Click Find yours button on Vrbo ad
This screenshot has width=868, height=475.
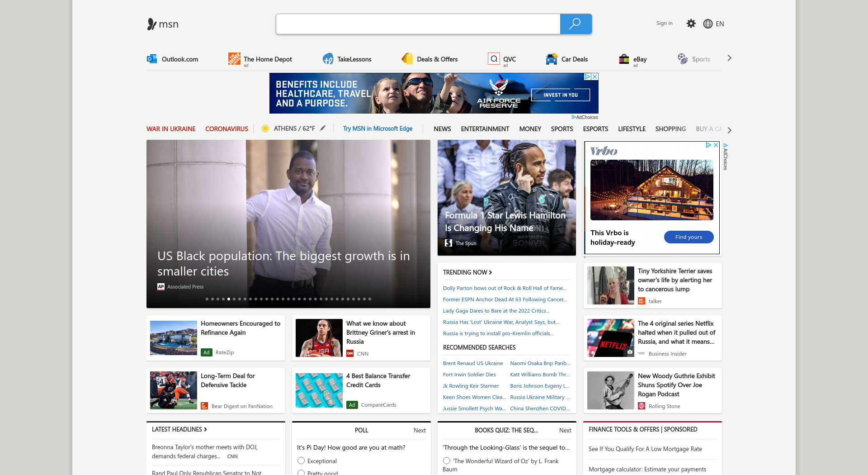click(x=689, y=237)
